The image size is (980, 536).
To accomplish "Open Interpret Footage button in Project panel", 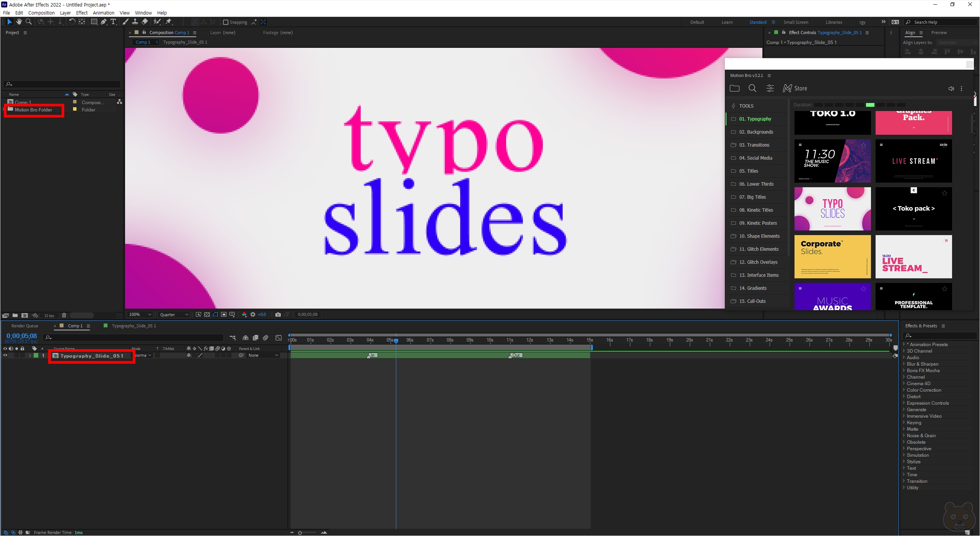I will (5, 315).
